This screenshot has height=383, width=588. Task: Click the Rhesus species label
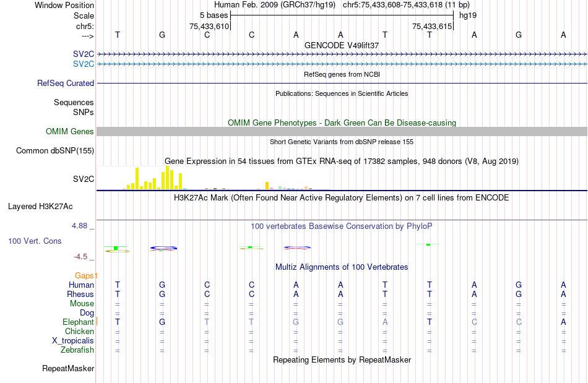click(x=80, y=295)
